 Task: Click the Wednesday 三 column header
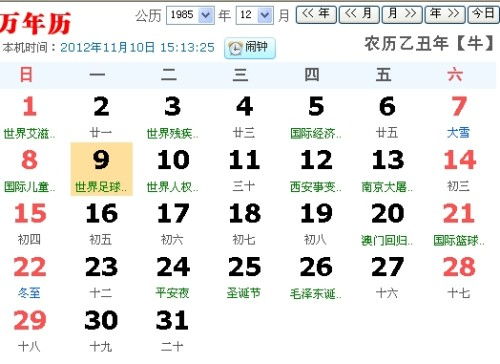[x=240, y=74]
